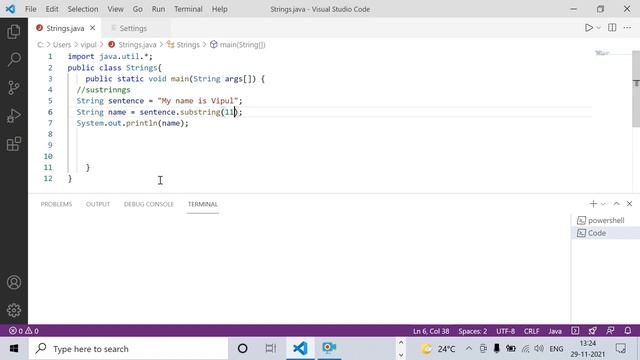
Task: Open notifications bell in status bar
Action: coord(628,331)
